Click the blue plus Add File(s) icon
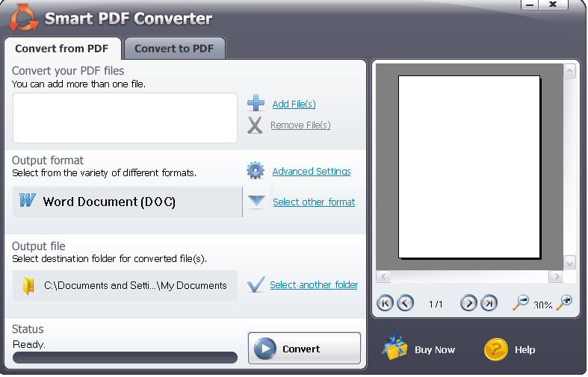The image size is (588, 377). point(256,103)
